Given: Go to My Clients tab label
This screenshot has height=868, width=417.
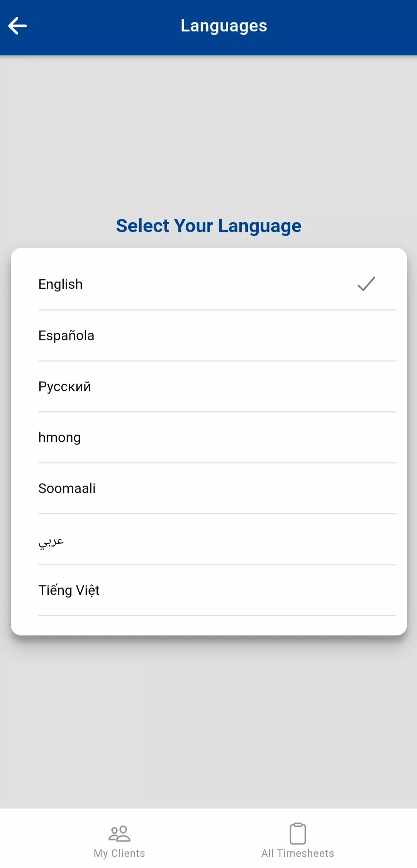Looking at the screenshot, I should point(119,853).
